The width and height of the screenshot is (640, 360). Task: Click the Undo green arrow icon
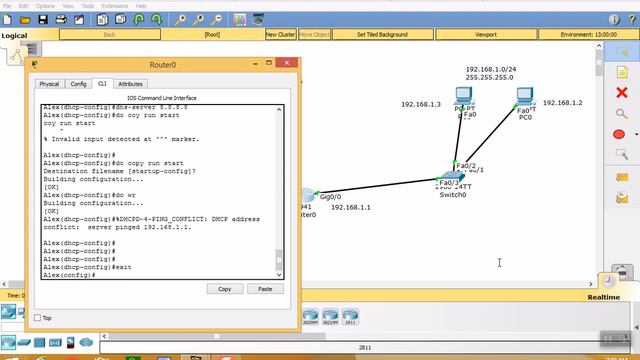tap(139, 19)
